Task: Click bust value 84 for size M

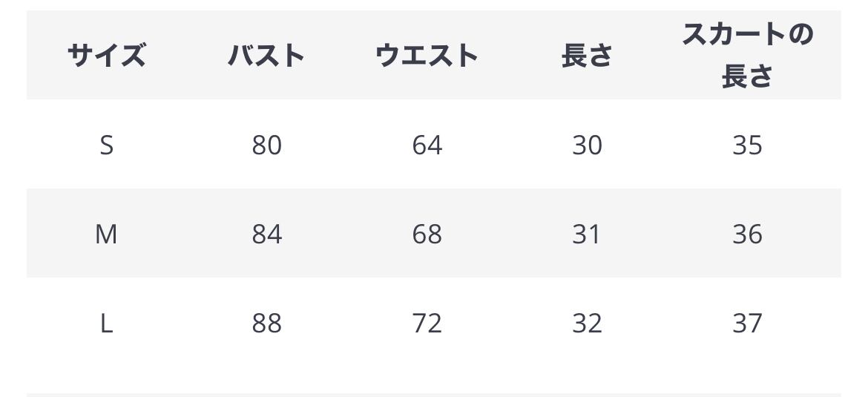Action: click(x=266, y=234)
